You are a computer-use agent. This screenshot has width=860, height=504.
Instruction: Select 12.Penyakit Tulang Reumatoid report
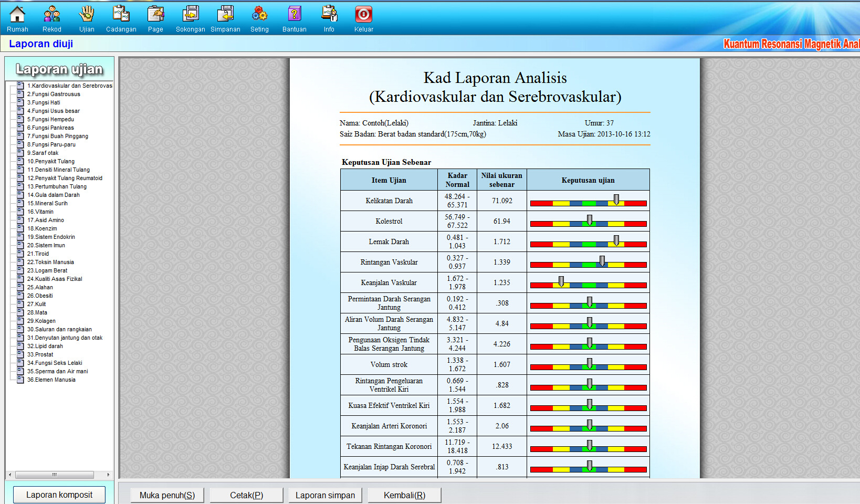(x=65, y=178)
